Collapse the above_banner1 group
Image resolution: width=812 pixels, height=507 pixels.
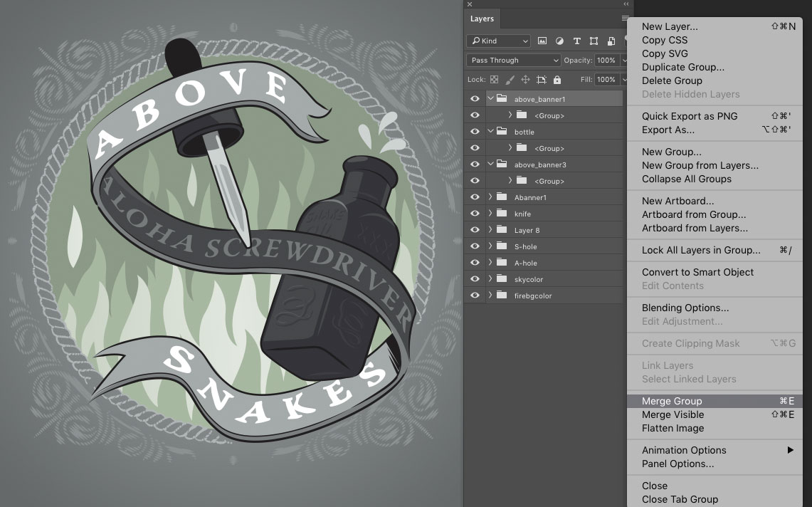pyautogui.click(x=490, y=98)
